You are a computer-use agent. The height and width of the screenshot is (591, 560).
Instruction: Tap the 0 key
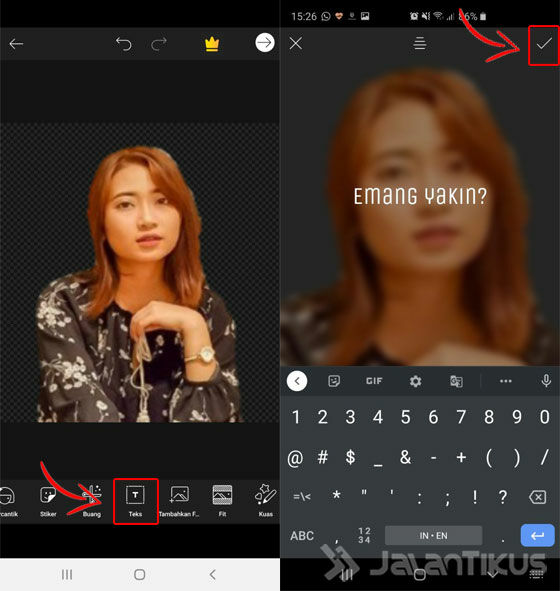[545, 417]
